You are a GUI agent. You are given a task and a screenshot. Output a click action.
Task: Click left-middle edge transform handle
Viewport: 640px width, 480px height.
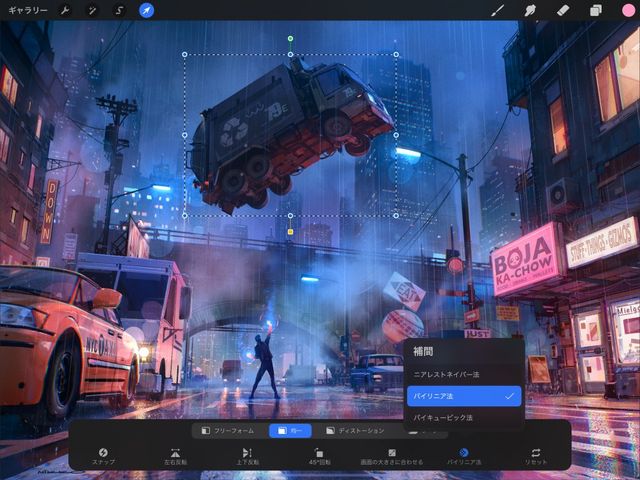point(184,135)
